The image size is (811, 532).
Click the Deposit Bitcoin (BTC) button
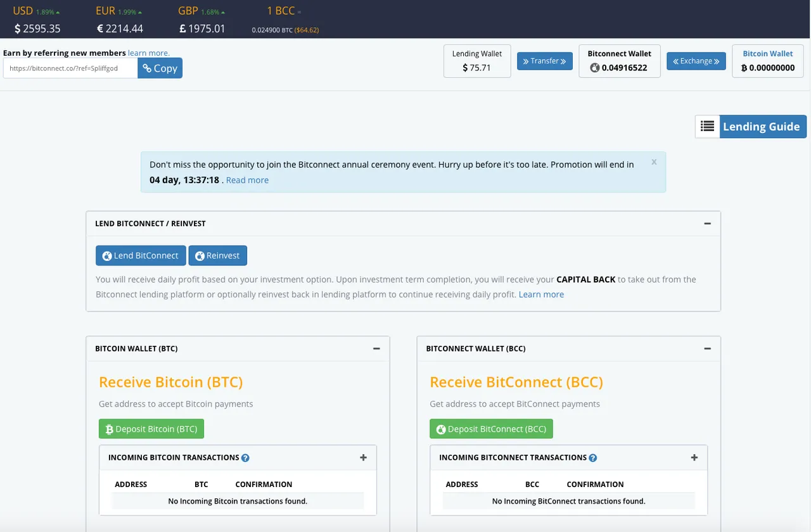pyautogui.click(x=151, y=429)
